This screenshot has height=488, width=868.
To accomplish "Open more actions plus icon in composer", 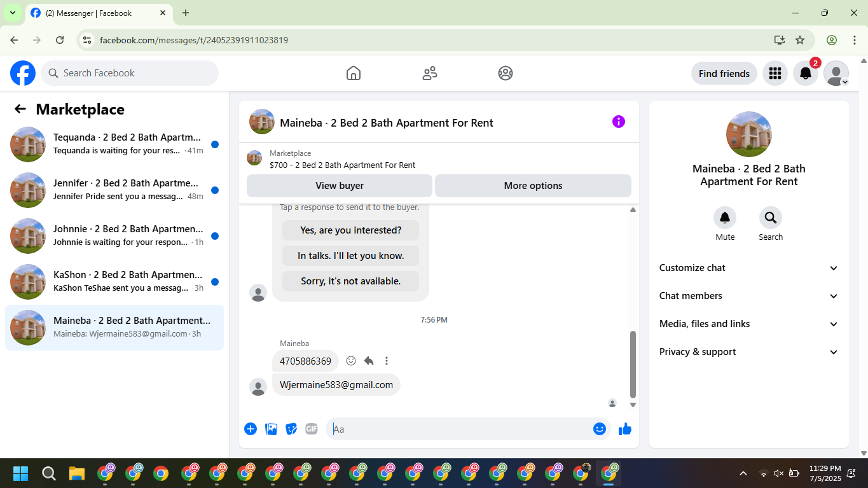I will 251,429.
